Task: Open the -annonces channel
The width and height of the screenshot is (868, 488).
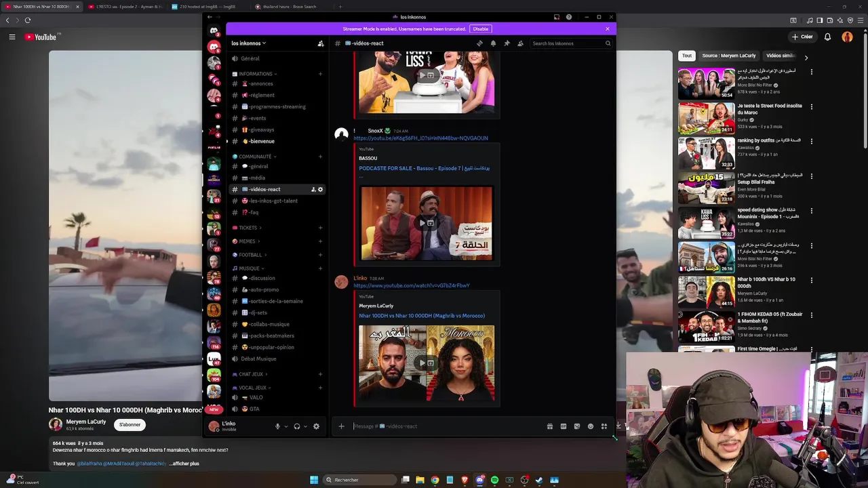Action: point(278,84)
